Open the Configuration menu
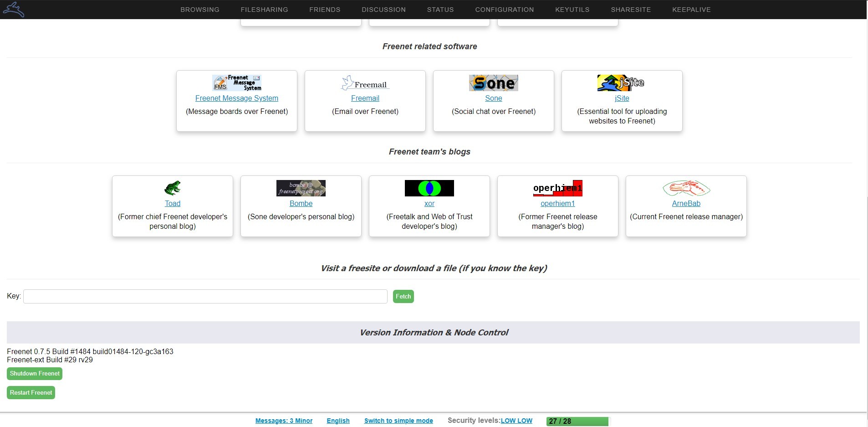 [505, 10]
